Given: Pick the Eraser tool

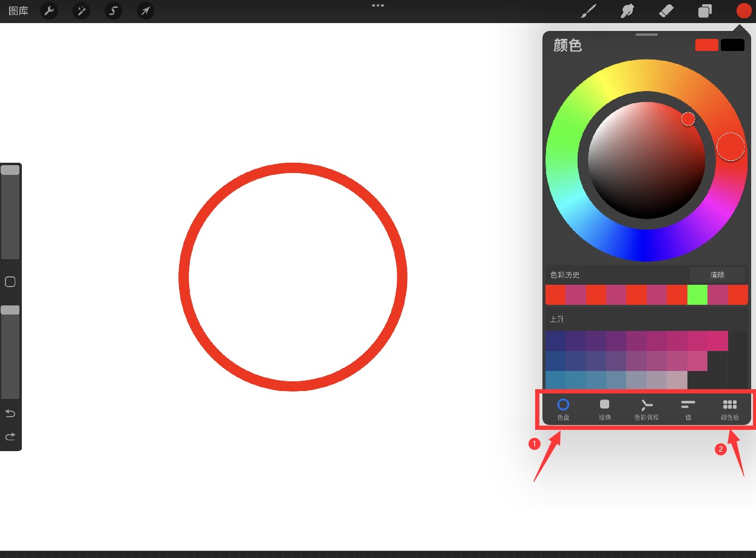Looking at the screenshot, I should pos(666,11).
